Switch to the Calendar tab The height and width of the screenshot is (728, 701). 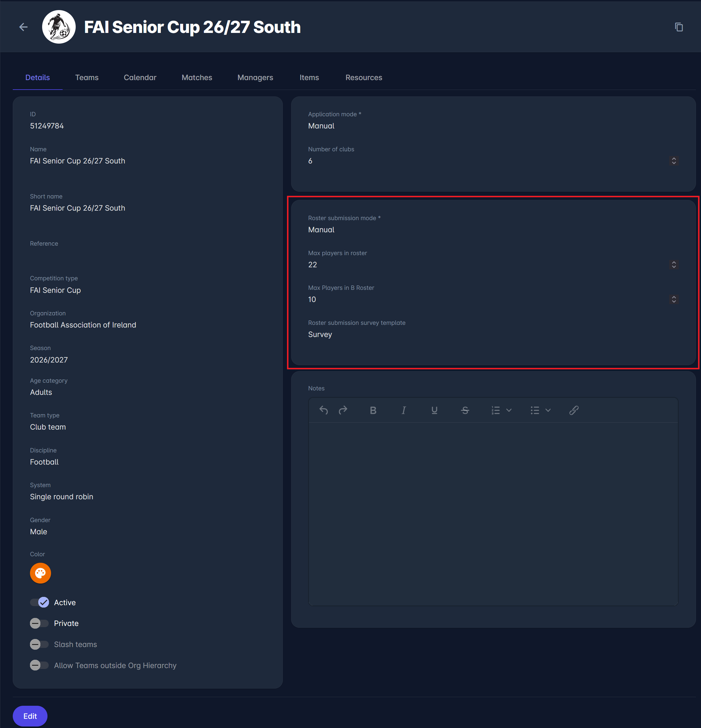(140, 77)
